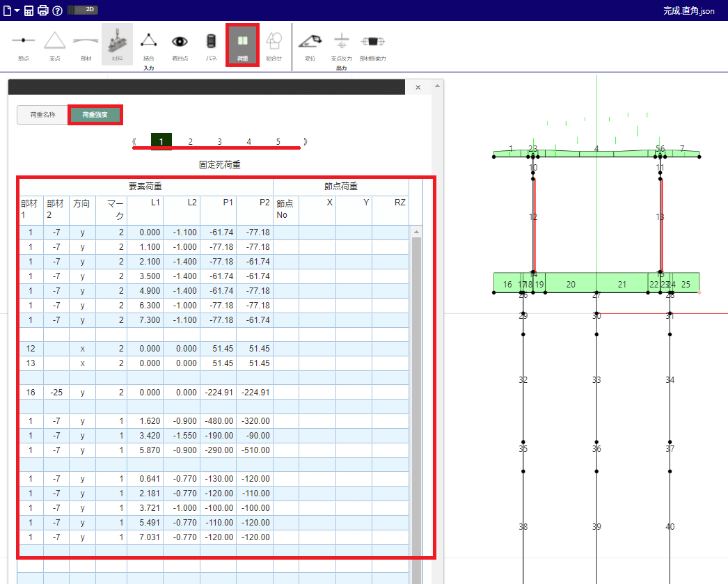Select the L1 cell showing 7.300
Viewport: 728px width, 584px height.
point(145,320)
